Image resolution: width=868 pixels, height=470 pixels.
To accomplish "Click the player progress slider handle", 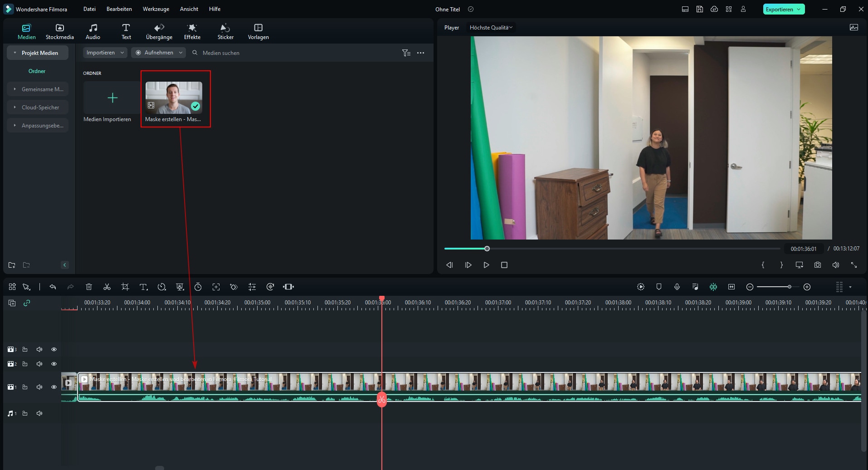I will tap(487, 249).
